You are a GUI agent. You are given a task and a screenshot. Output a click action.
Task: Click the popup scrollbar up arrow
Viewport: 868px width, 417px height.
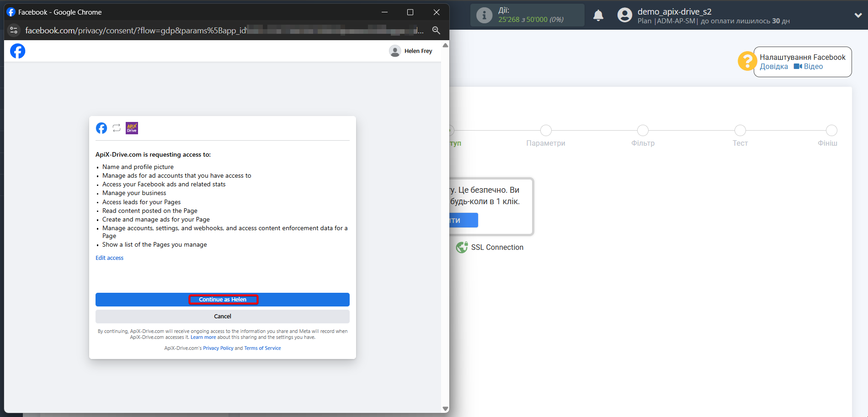pos(445,45)
